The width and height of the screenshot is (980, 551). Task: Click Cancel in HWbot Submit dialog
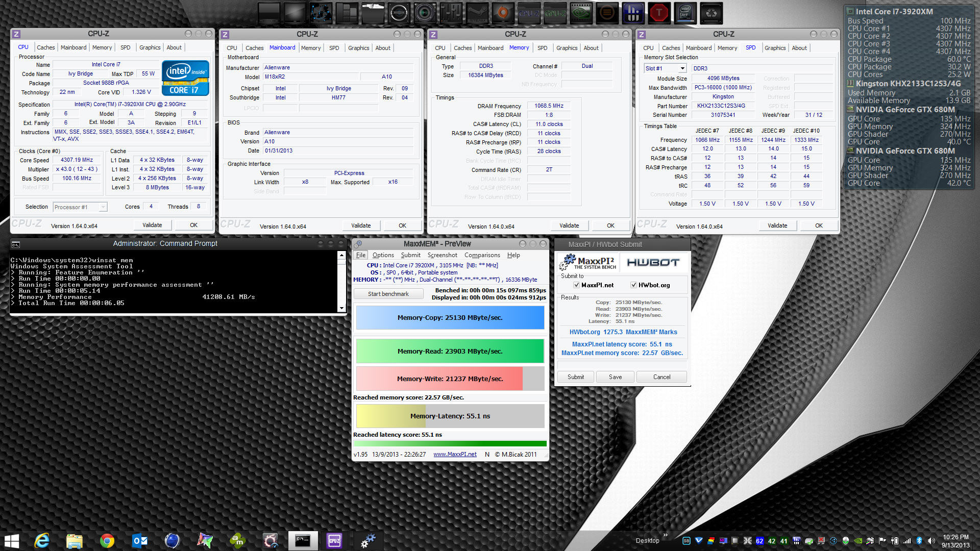pyautogui.click(x=661, y=377)
